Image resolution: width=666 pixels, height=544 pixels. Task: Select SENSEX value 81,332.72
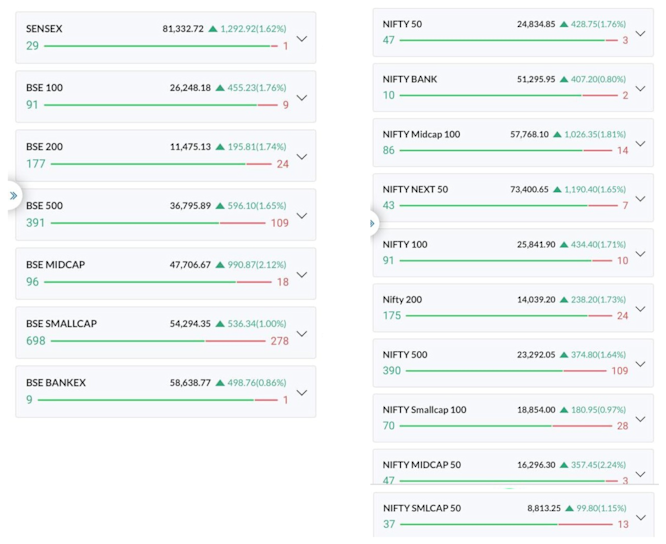click(183, 29)
